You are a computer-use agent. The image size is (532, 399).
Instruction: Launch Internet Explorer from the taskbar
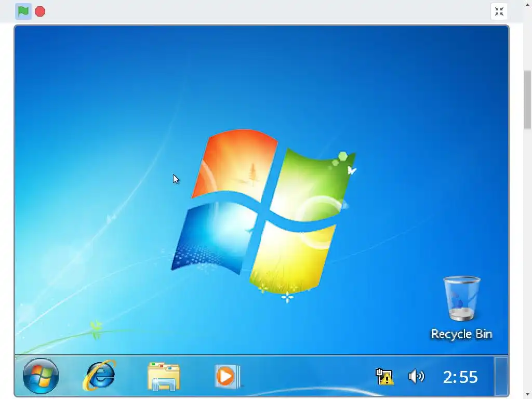point(100,376)
